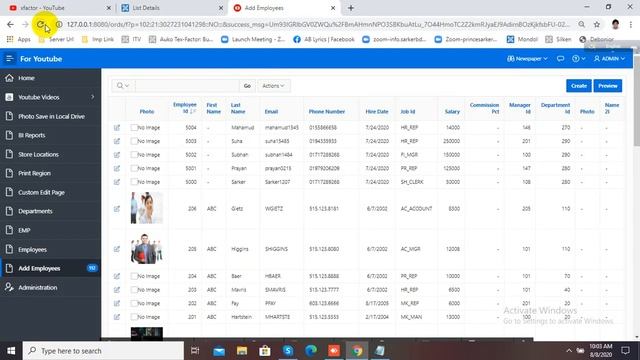Open the Chrome three-dot menu

(631, 24)
